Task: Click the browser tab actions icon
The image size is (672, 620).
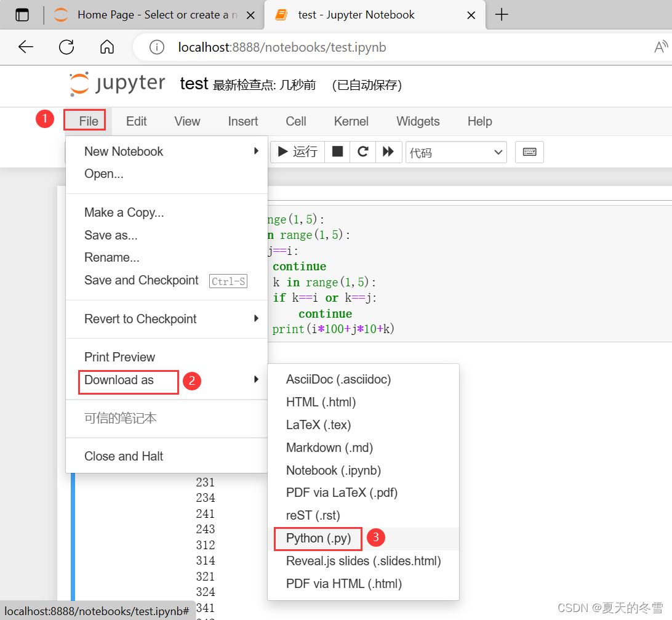Action: click(x=22, y=15)
